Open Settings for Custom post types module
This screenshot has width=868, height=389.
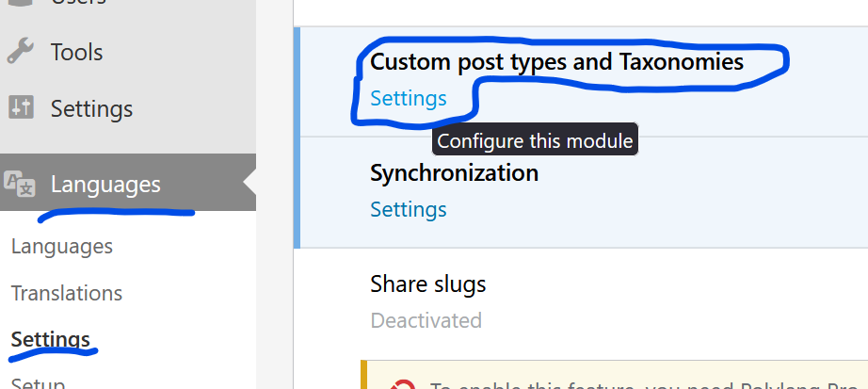tap(409, 98)
